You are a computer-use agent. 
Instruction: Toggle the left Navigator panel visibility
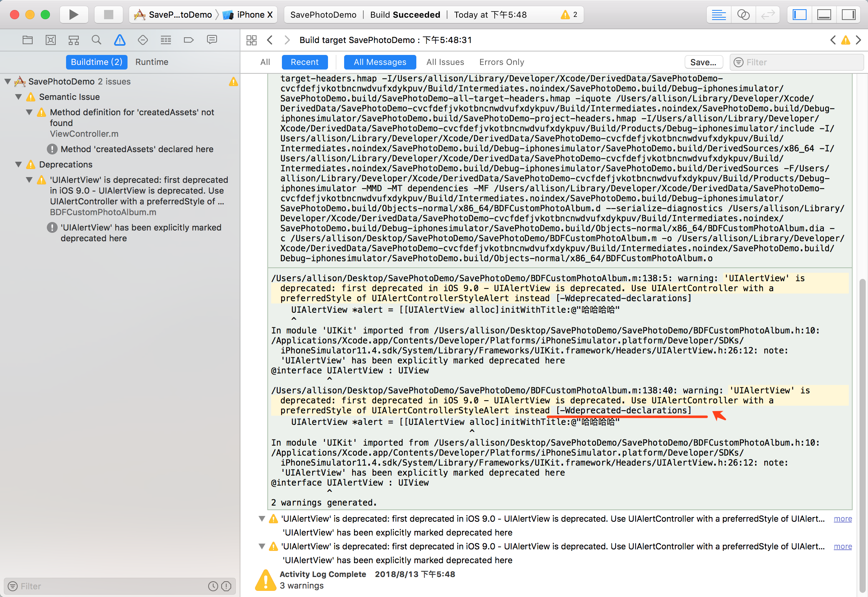[x=800, y=15]
